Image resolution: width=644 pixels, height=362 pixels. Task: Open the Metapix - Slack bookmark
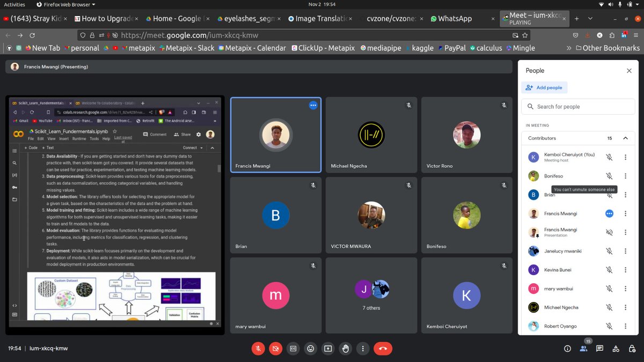(186, 48)
